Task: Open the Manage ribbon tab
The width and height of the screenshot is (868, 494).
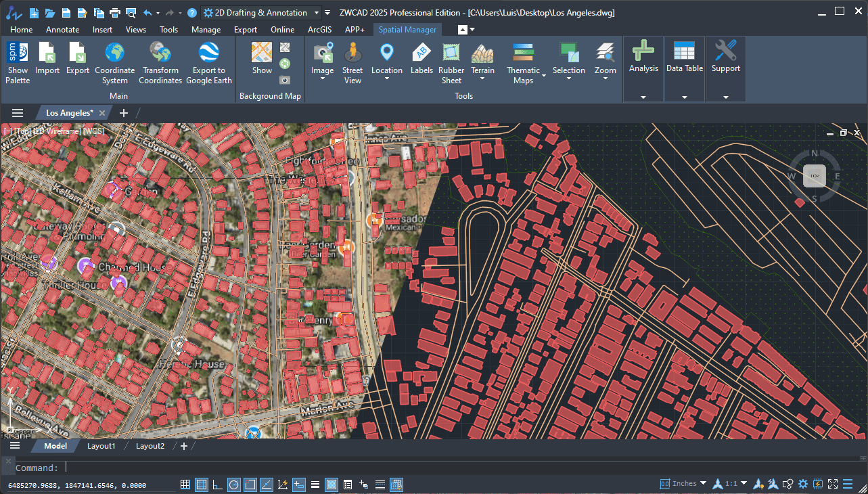Action: pyautogui.click(x=206, y=29)
